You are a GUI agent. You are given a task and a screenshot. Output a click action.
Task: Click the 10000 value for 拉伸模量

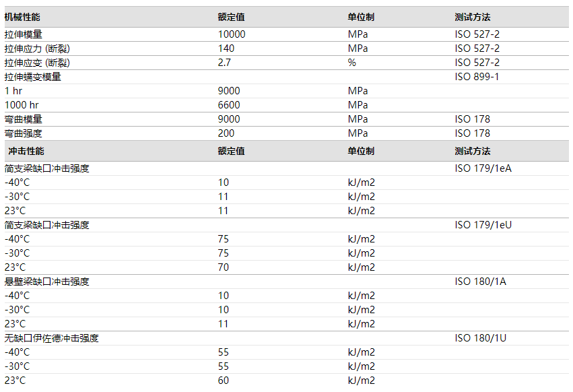[x=232, y=34]
